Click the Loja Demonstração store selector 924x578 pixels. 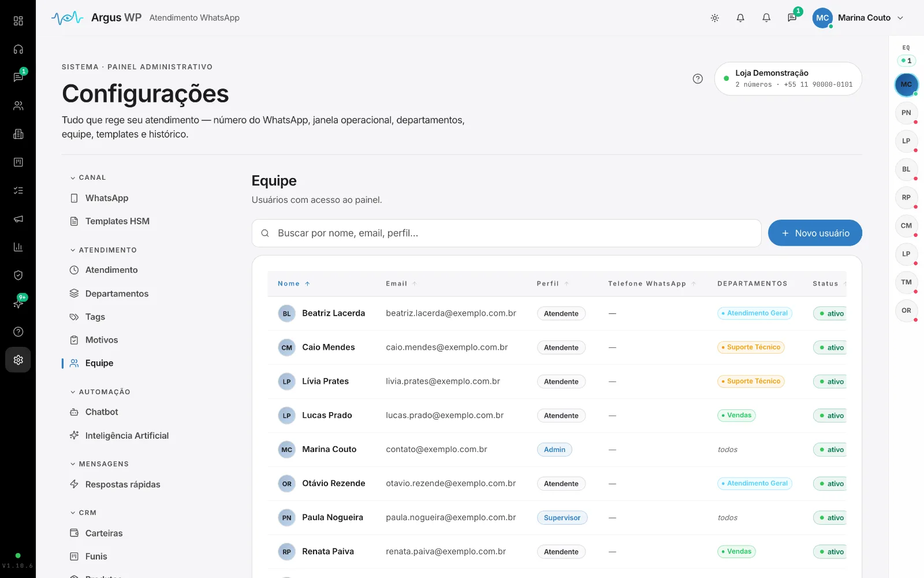(x=788, y=79)
